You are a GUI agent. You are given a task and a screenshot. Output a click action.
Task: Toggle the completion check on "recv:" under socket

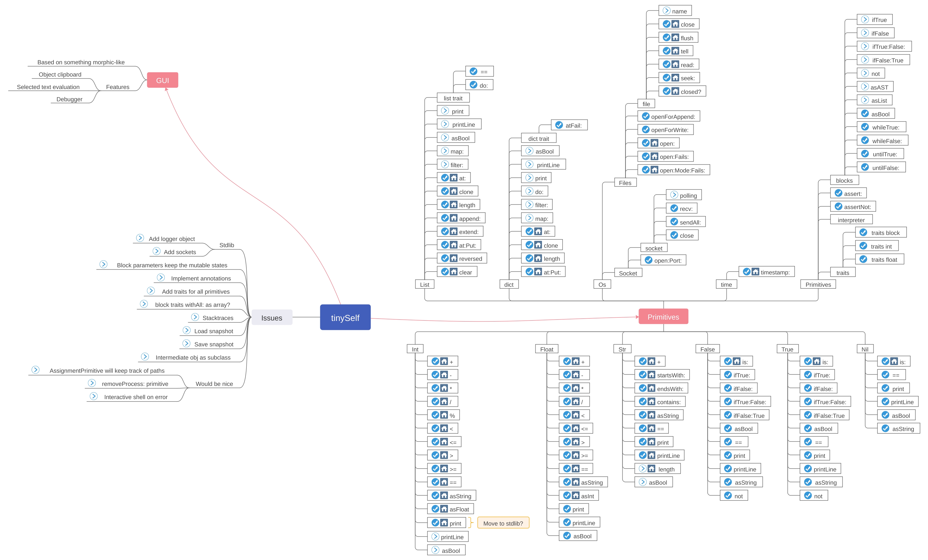point(674,208)
